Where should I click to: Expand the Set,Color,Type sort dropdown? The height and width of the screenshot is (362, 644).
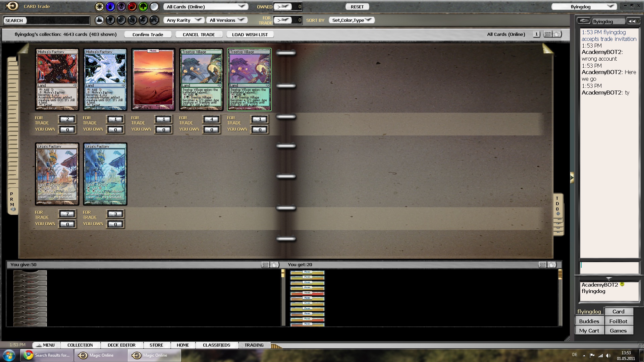point(352,20)
